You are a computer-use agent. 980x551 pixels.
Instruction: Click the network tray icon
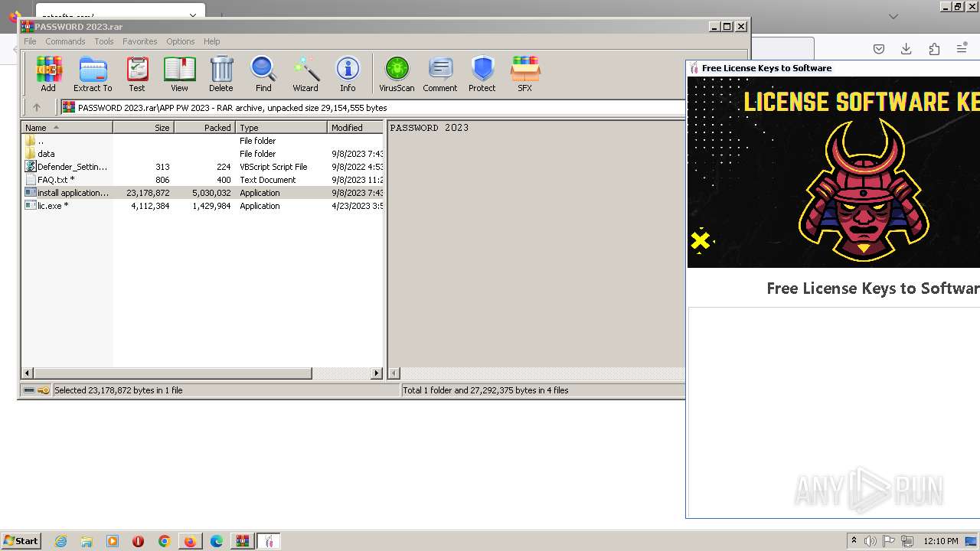(907, 541)
